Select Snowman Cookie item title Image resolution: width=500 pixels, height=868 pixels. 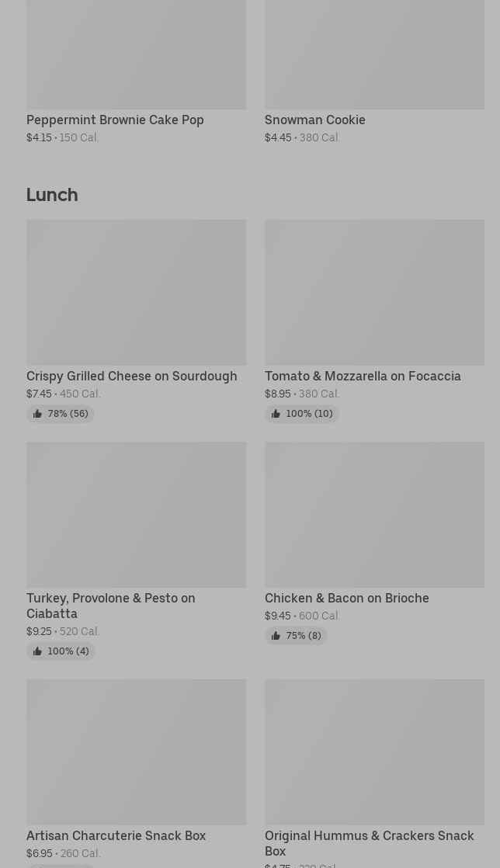pyautogui.click(x=315, y=120)
